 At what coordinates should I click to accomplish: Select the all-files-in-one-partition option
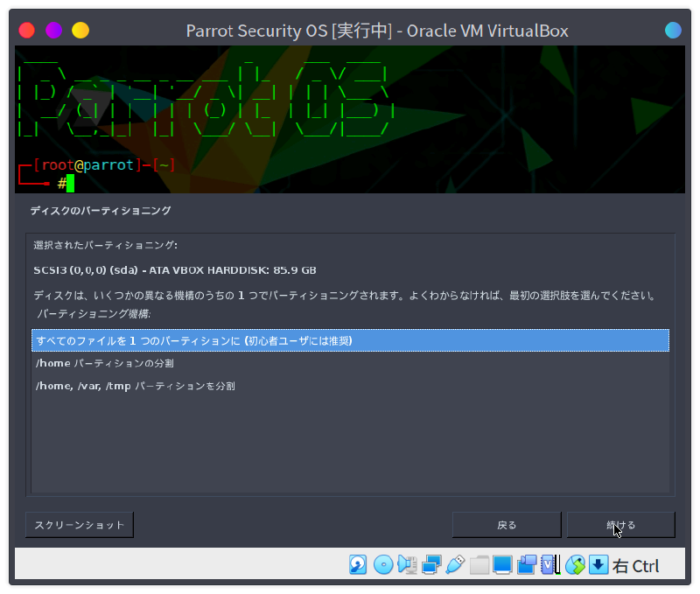pyautogui.click(x=350, y=340)
